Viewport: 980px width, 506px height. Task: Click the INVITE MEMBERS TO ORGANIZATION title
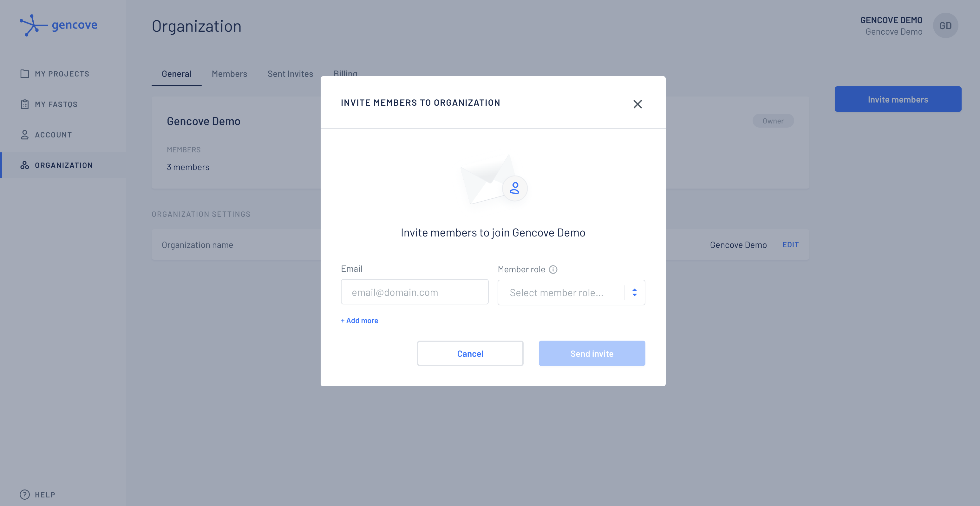click(x=420, y=103)
